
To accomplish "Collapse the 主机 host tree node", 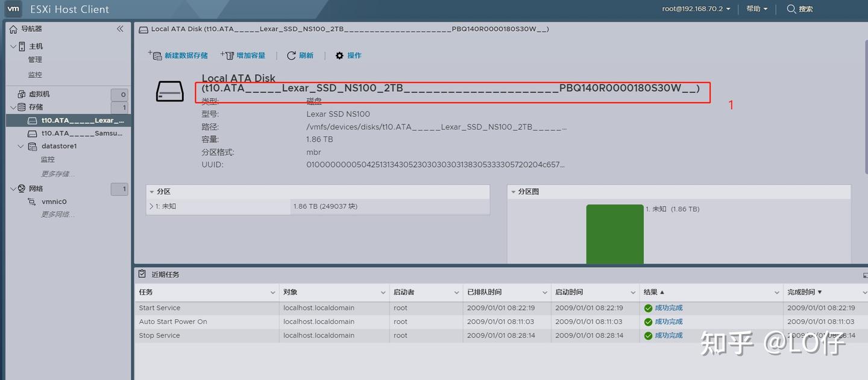I will 13,46.
